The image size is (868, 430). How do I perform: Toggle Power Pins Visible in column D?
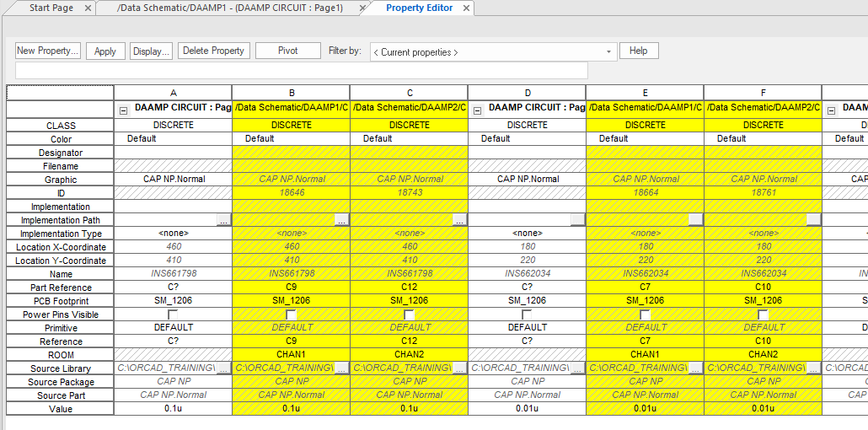[x=527, y=314]
